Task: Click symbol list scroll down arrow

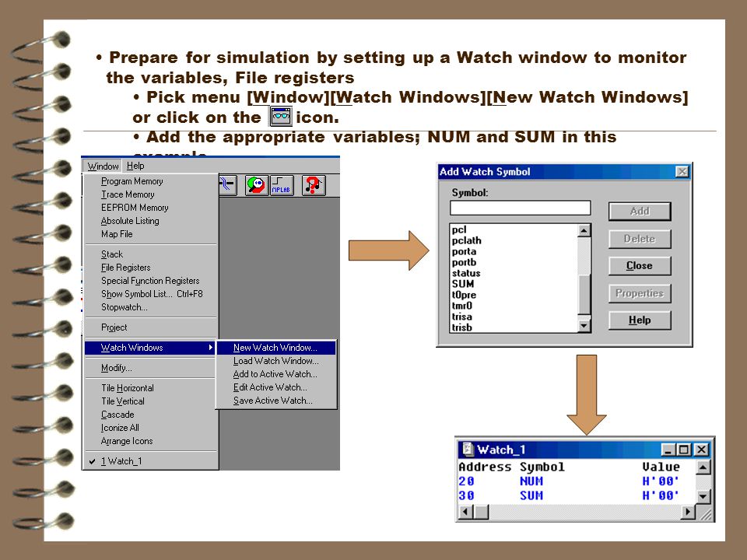Action: click(584, 326)
